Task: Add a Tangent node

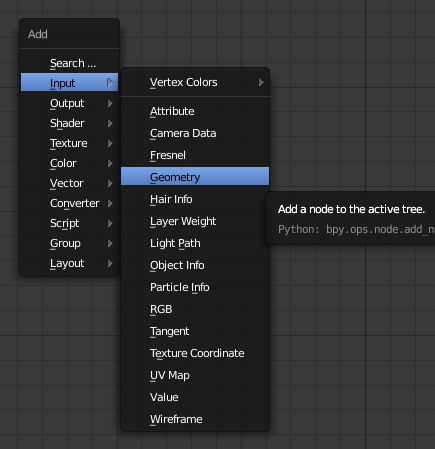Action: click(x=195, y=331)
